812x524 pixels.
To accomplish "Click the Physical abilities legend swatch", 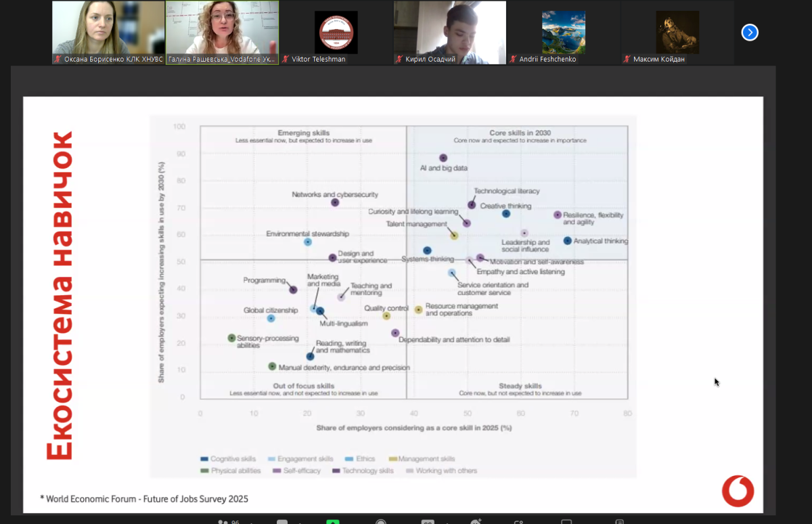I will pos(204,471).
